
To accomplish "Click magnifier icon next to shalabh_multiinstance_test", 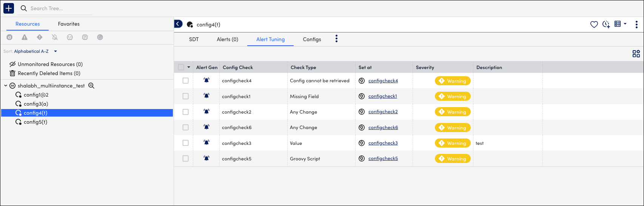I will click(x=91, y=86).
